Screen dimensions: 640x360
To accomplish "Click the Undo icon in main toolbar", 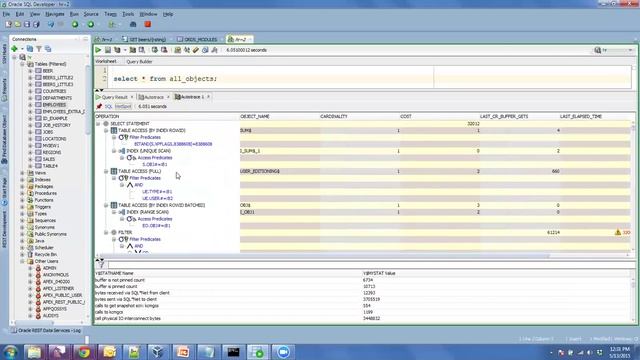I will click(x=51, y=24).
